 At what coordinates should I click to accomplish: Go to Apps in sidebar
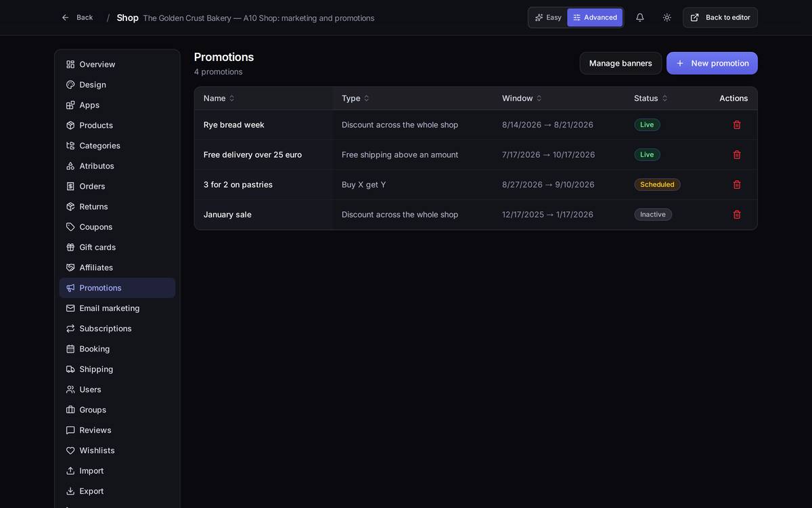click(x=117, y=105)
